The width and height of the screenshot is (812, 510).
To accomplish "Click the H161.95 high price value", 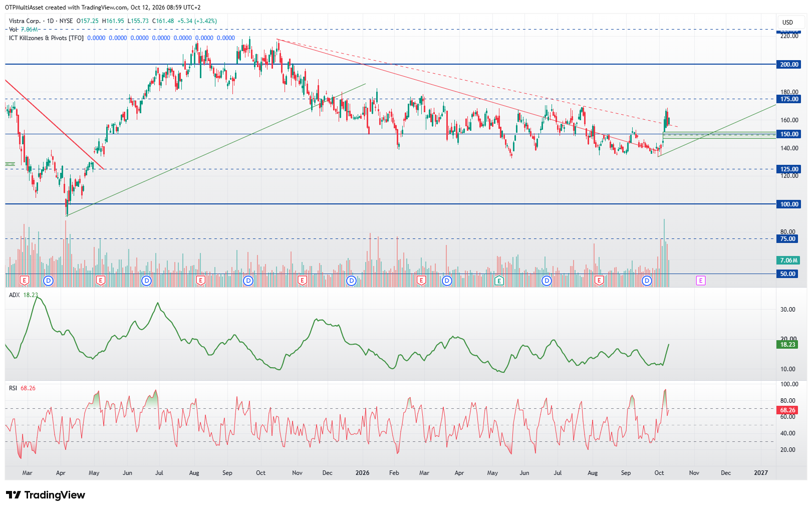I will (113, 21).
